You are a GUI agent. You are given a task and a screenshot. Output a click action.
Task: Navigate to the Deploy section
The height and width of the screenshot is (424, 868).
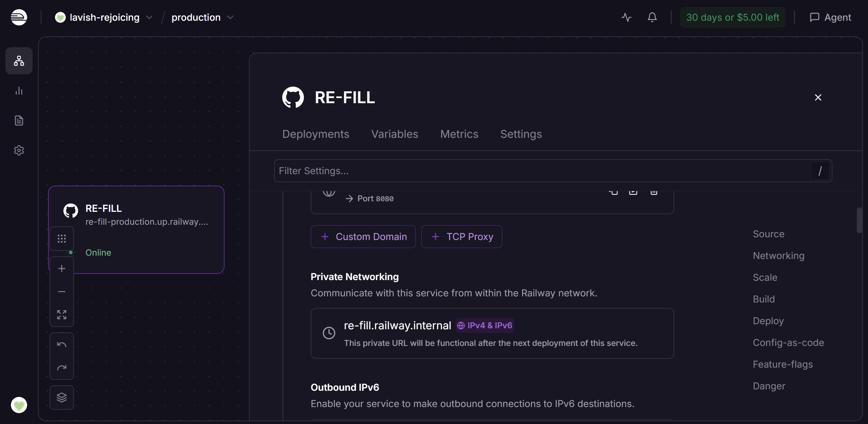[x=768, y=321]
